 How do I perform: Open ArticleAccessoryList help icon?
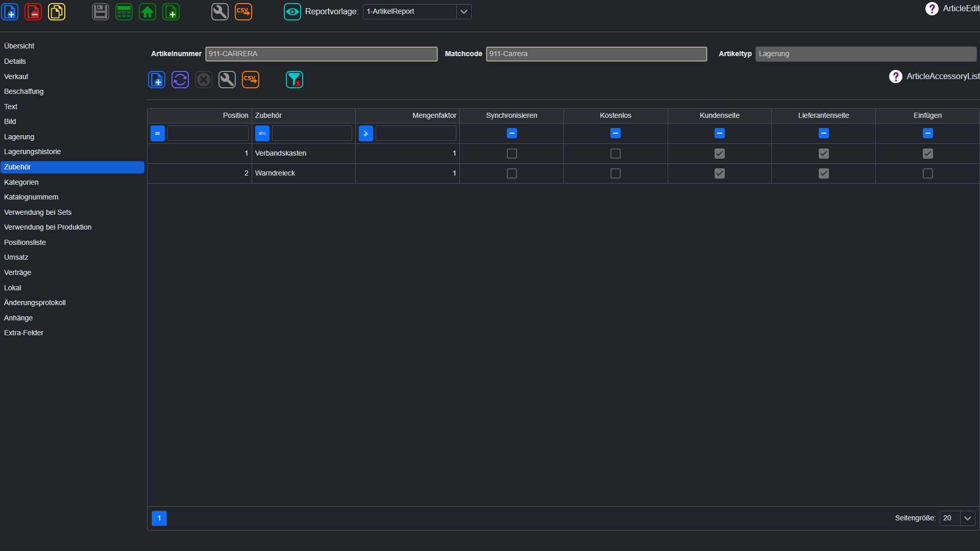click(x=895, y=77)
